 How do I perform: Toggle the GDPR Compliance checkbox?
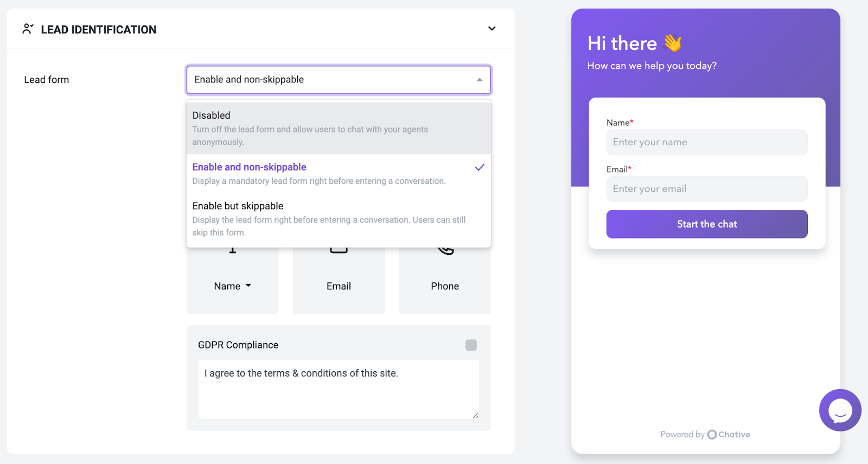(x=471, y=345)
